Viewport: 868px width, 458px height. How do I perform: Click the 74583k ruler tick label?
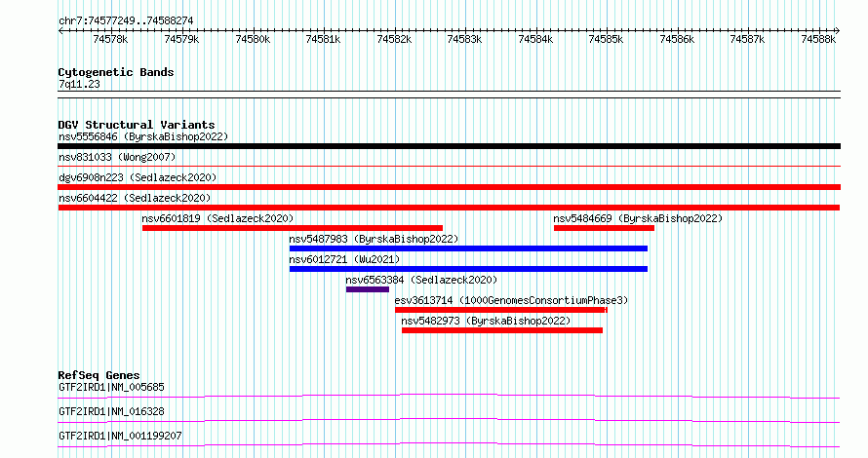pyautogui.click(x=464, y=39)
